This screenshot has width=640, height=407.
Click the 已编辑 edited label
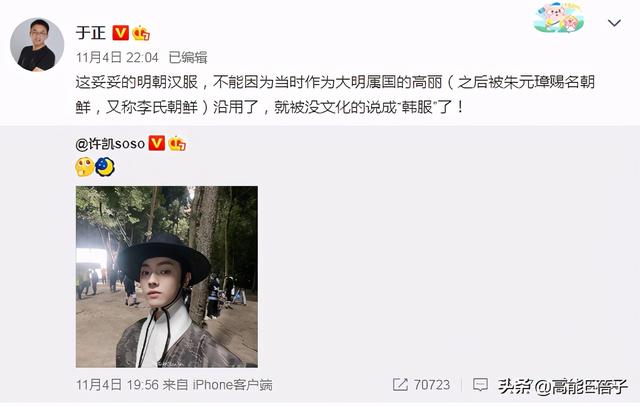(188, 58)
